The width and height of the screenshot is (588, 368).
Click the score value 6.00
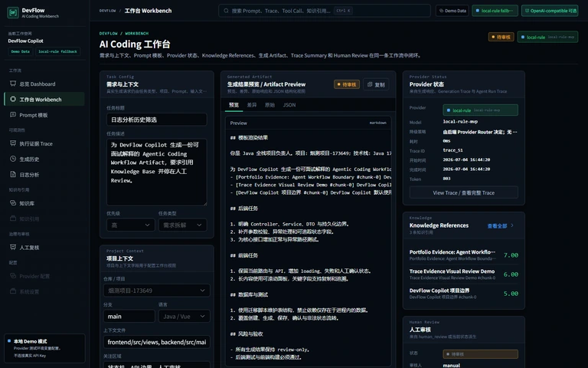tap(511, 274)
